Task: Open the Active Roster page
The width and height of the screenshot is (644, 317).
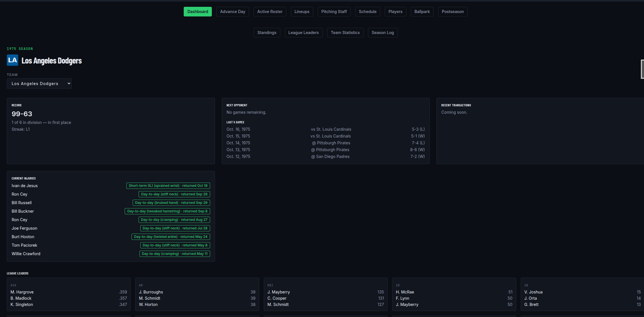Action: coord(270,12)
